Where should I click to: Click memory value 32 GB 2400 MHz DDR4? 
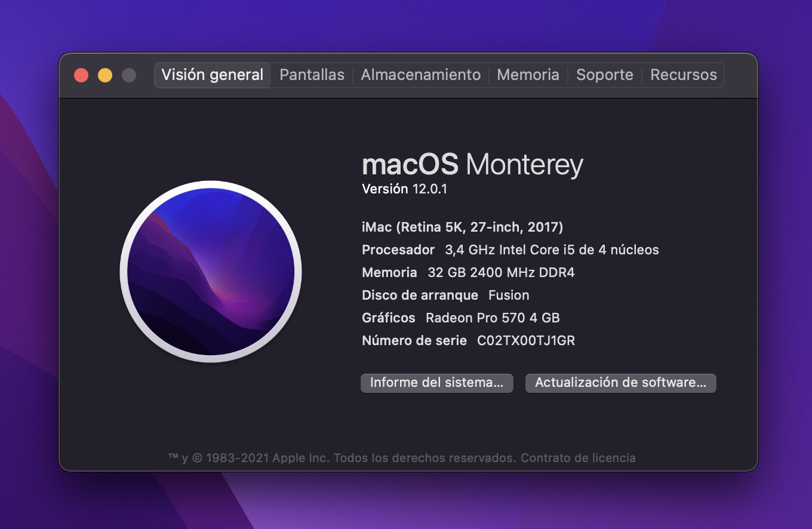click(x=501, y=273)
